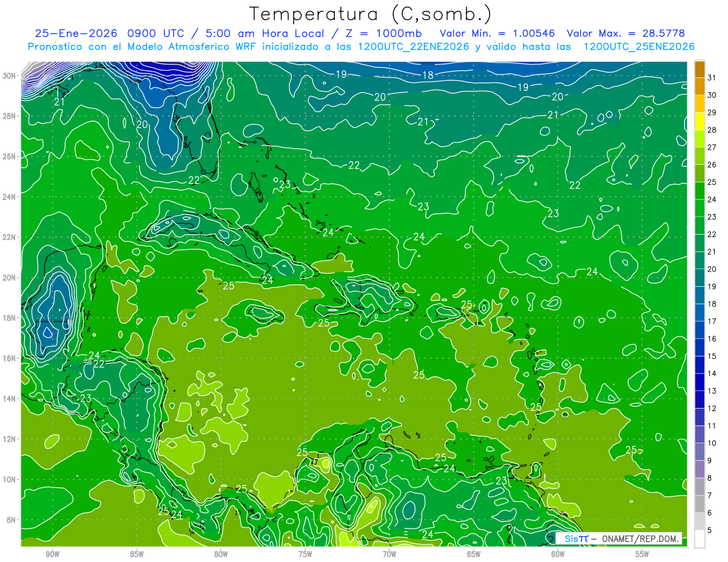Click the title 'Temperatura (C,somb.)'

point(371,15)
